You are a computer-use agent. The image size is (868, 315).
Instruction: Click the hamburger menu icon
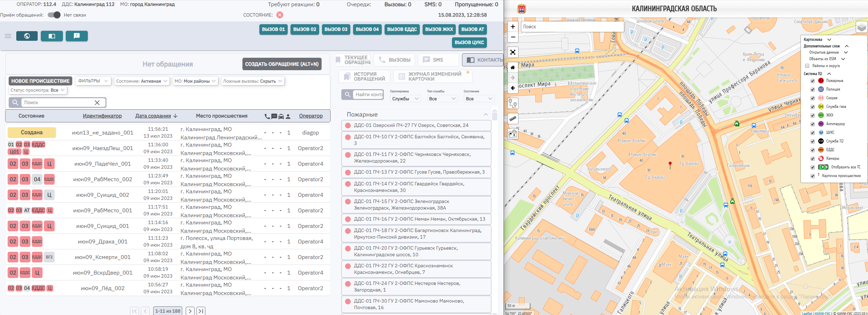coord(8,36)
